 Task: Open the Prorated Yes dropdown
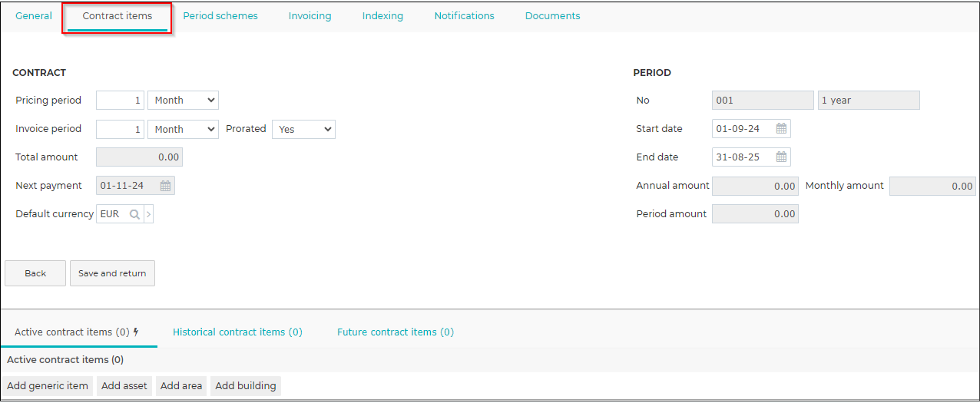click(x=303, y=129)
